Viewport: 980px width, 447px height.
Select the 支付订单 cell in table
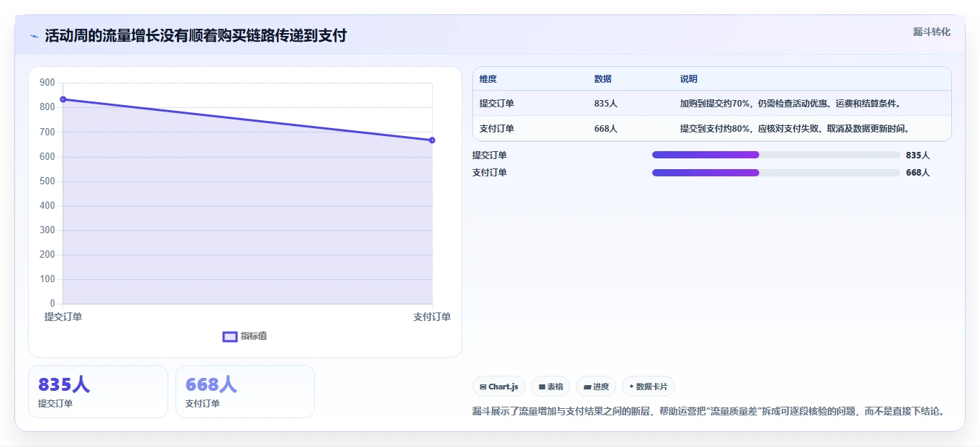pos(497,129)
